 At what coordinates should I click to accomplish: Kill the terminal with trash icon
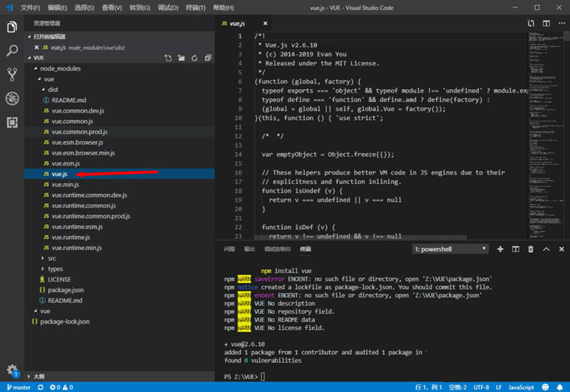point(530,249)
